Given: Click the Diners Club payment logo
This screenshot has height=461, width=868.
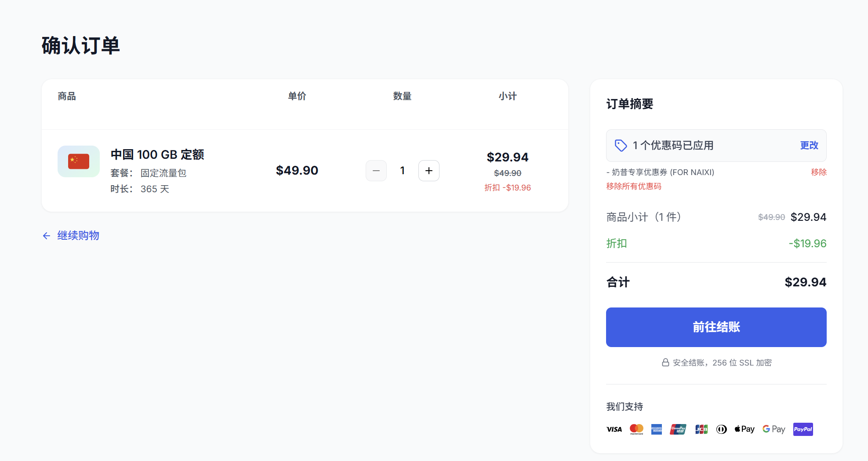Looking at the screenshot, I should [x=722, y=429].
